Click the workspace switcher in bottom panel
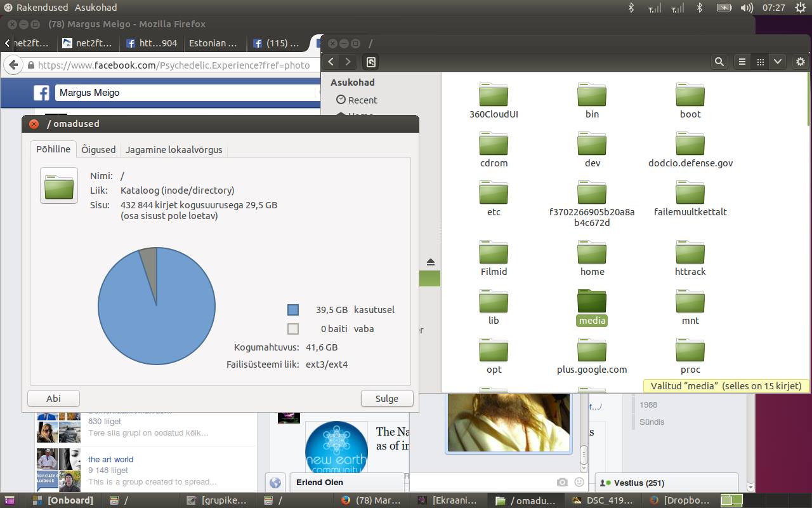 point(731,500)
